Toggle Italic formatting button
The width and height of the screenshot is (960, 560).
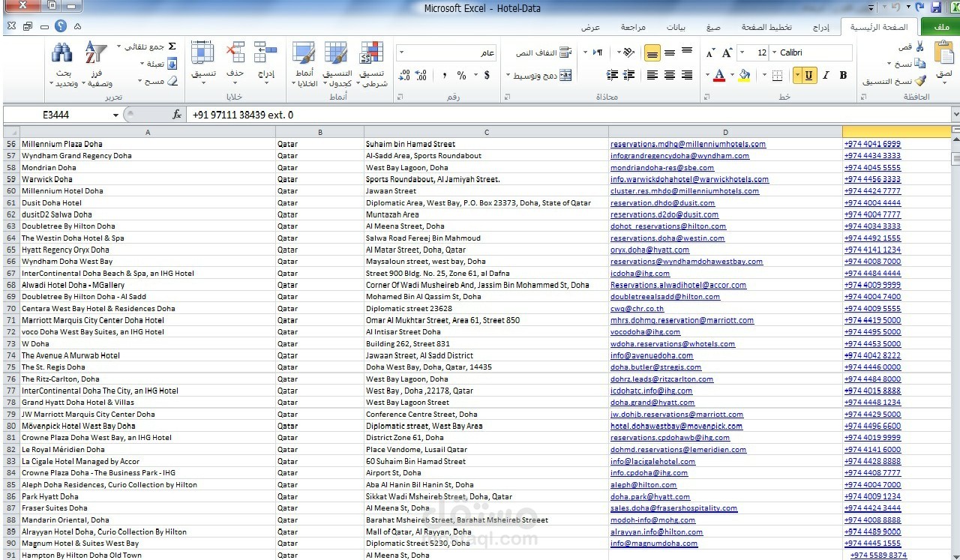click(x=826, y=75)
